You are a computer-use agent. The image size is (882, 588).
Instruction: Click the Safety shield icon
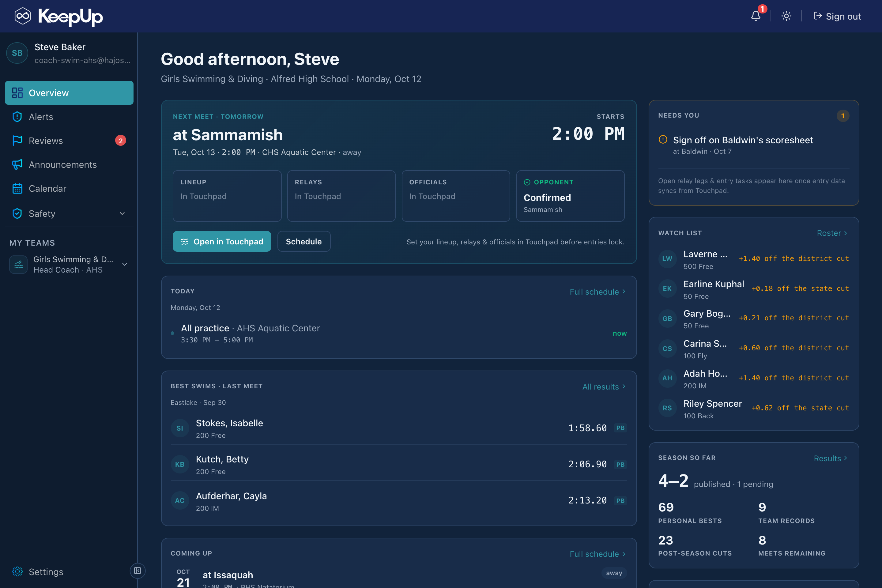[17, 213]
